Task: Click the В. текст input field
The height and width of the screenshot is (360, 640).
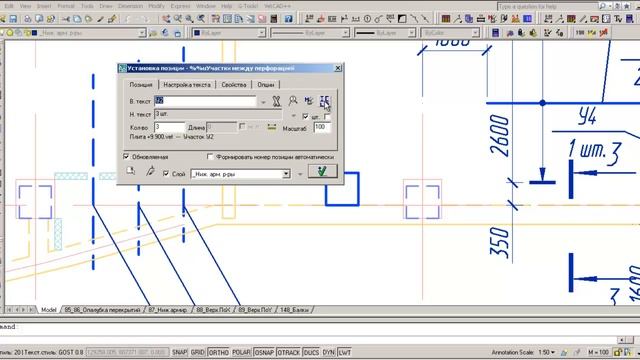Action: [205, 101]
